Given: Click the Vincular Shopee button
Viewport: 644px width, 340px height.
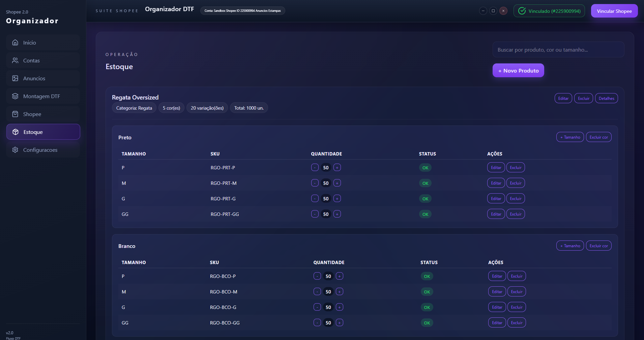Looking at the screenshot, I should [614, 11].
